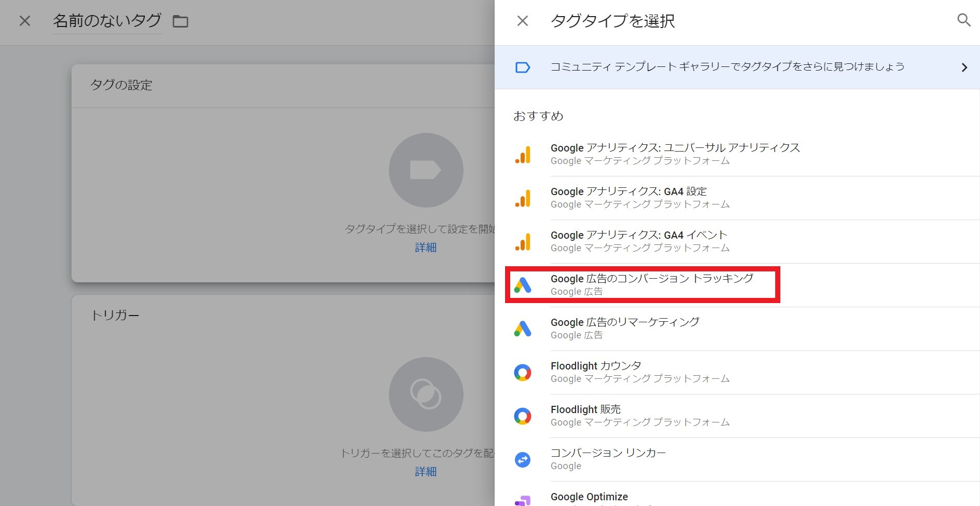Click the Google Optimize icon

click(x=523, y=500)
